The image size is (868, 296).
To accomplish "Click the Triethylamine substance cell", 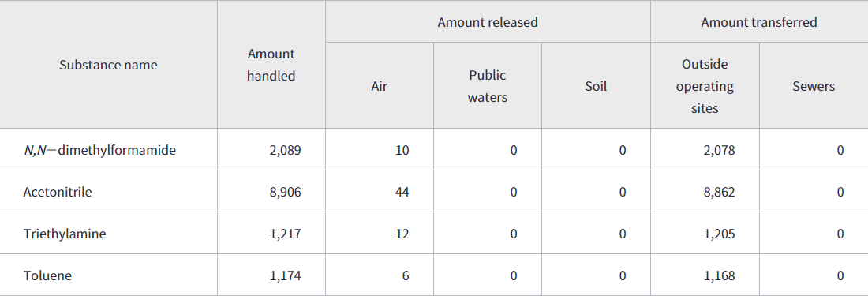I will 64,234.
